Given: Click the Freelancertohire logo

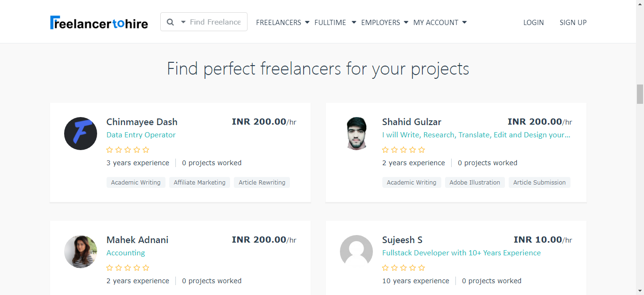Looking at the screenshot, I should click(x=99, y=23).
